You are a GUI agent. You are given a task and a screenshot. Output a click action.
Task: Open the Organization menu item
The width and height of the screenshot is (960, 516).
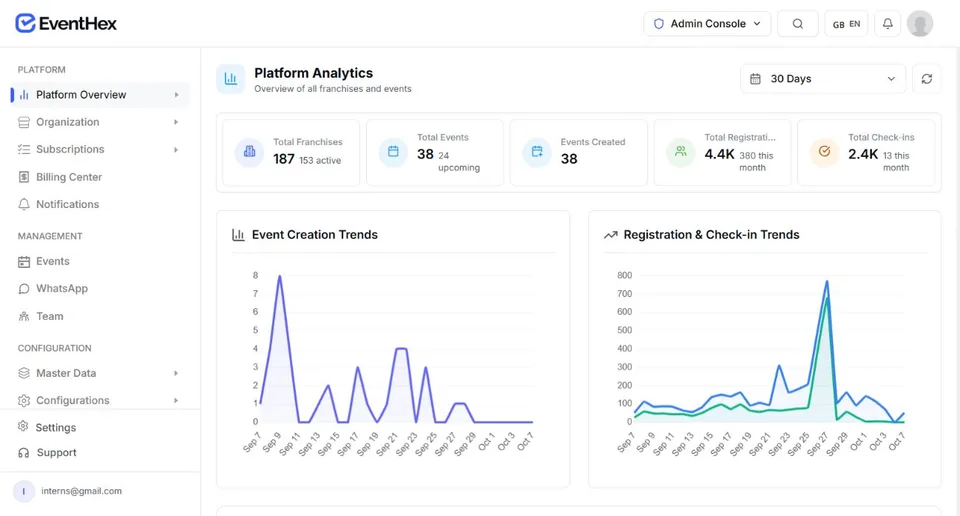tap(100, 122)
